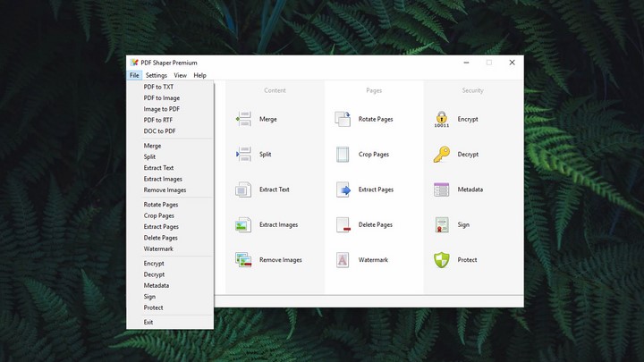Click the Watermark page icon

(x=343, y=260)
